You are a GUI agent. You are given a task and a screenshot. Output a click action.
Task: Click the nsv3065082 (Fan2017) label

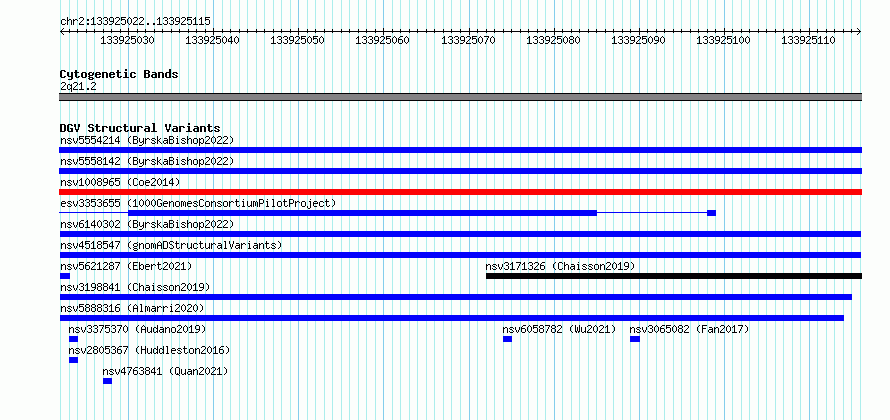(690, 329)
